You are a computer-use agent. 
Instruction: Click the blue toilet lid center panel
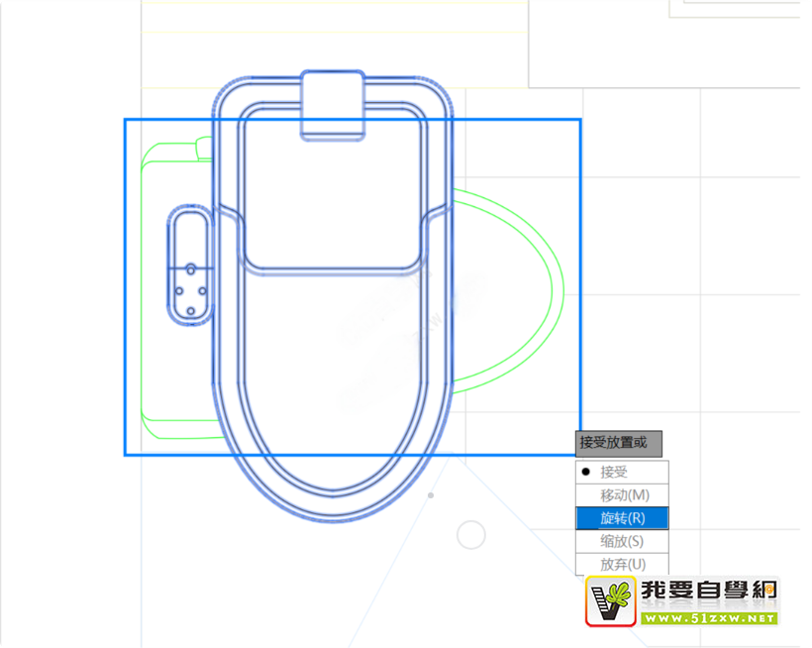click(x=333, y=188)
